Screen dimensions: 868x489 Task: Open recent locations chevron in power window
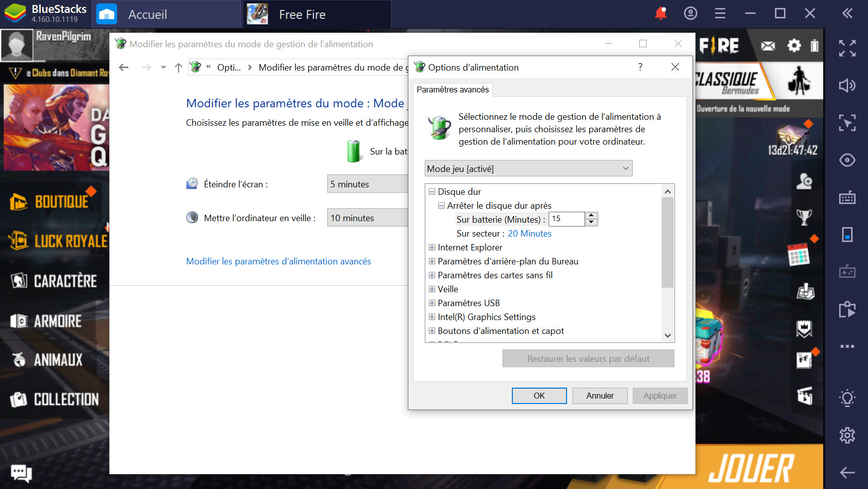(163, 68)
